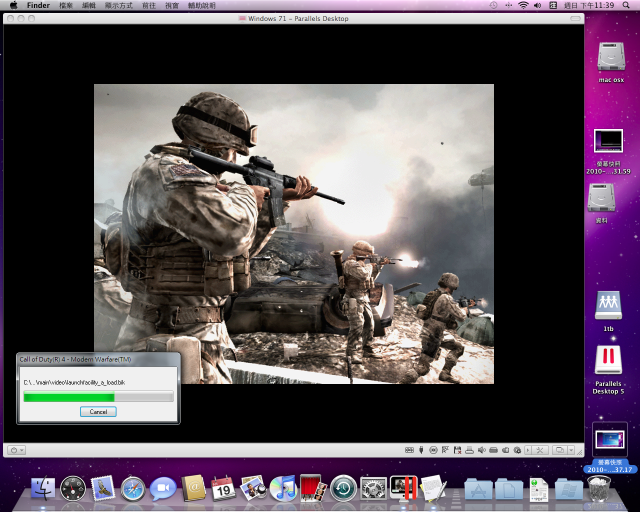Open Photo Booth from the Dock
The width and height of the screenshot is (640, 512).
pos(313,488)
